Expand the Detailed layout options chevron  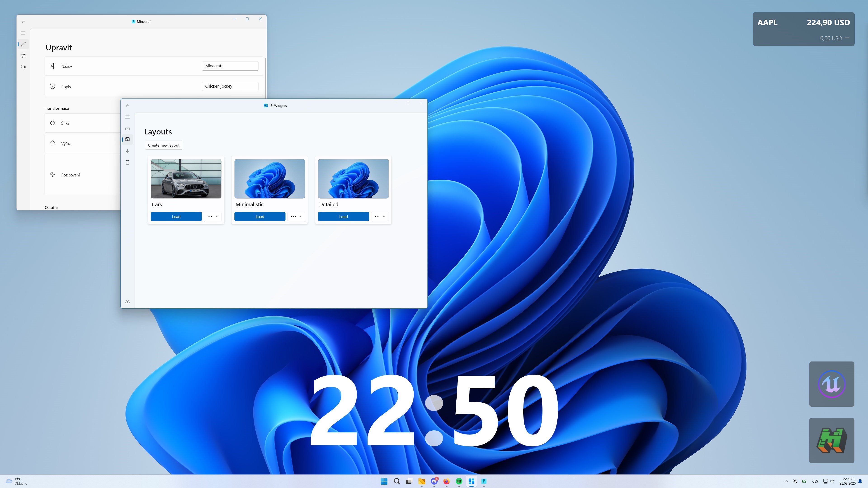383,216
